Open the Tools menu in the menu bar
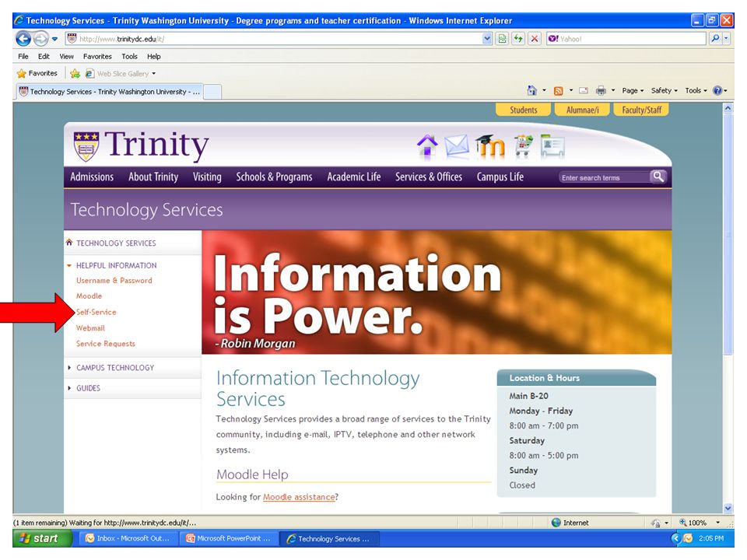 (129, 56)
